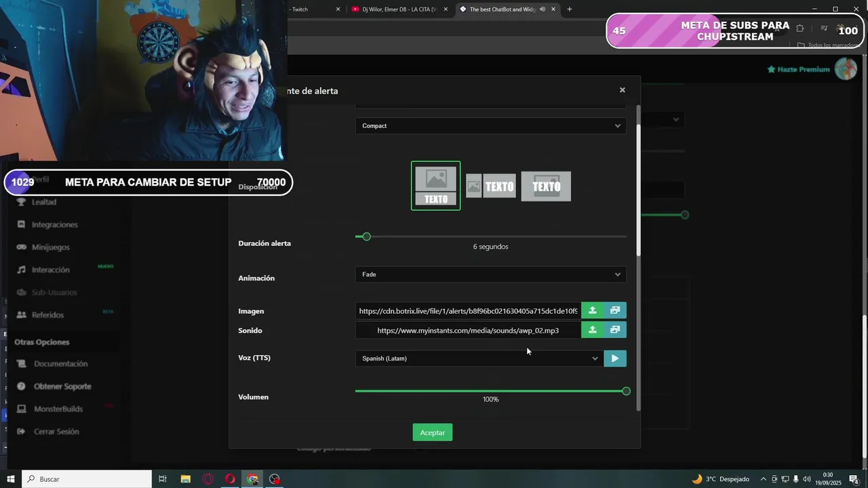Open Chrome from the taskbar

[252, 479]
